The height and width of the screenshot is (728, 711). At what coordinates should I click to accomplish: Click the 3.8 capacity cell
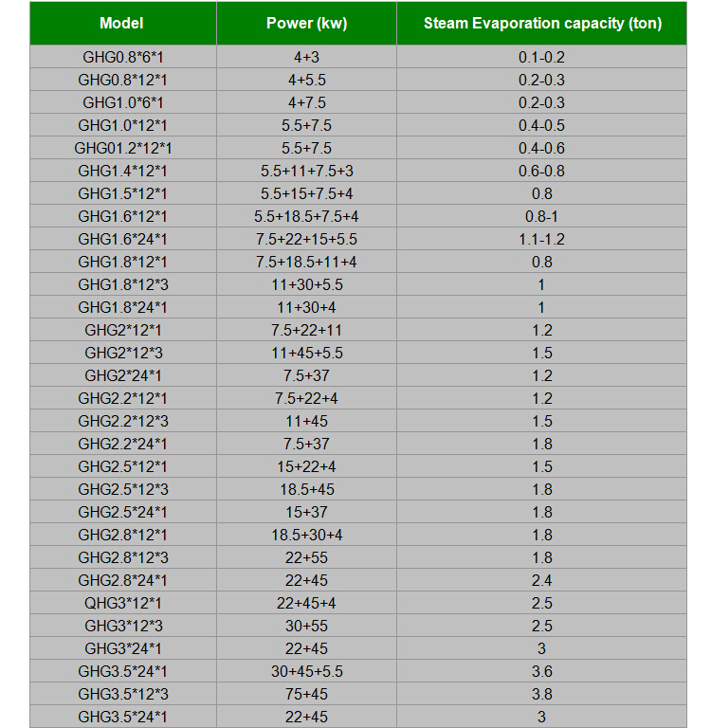coord(542,694)
